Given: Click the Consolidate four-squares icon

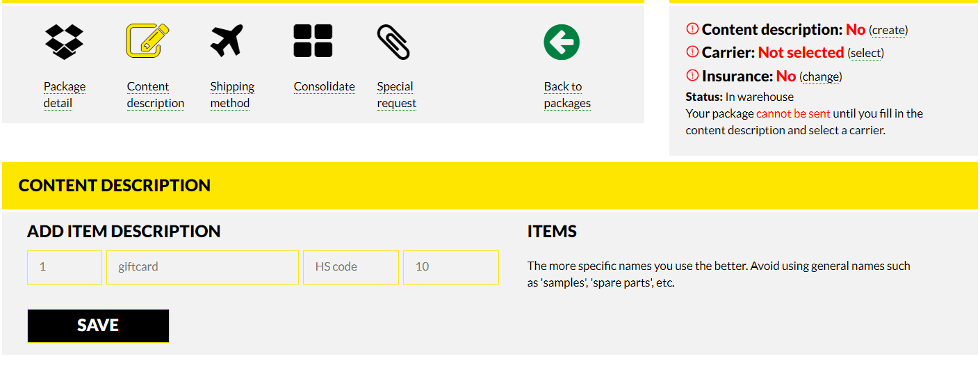Looking at the screenshot, I should [313, 40].
